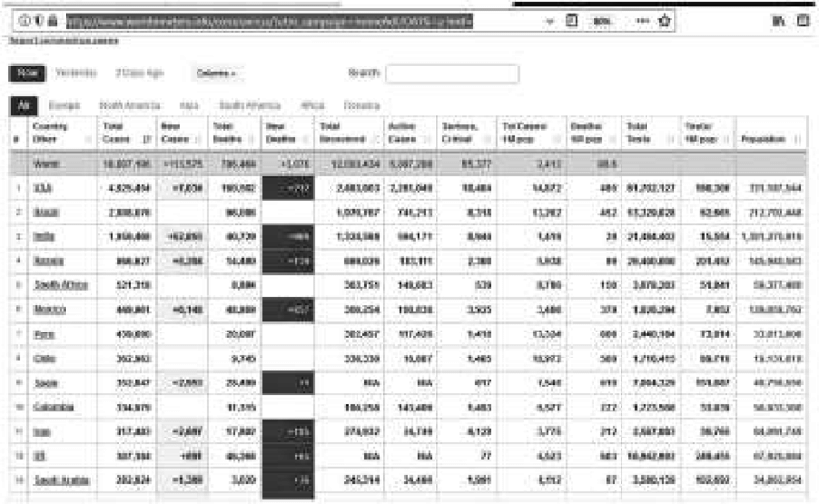This screenshot has height=504, width=819.
Task: Click the Search input field
Action: click(x=452, y=73)
